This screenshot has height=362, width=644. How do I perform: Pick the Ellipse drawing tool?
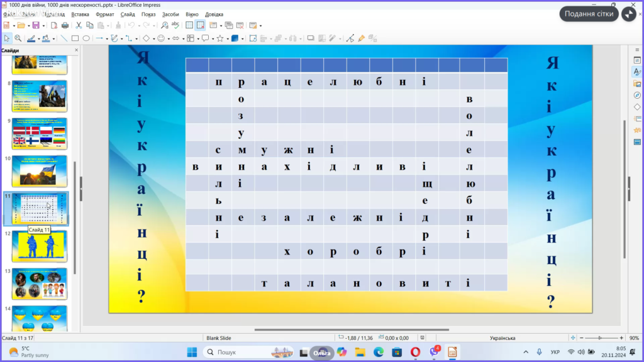[x=86, y=38]
